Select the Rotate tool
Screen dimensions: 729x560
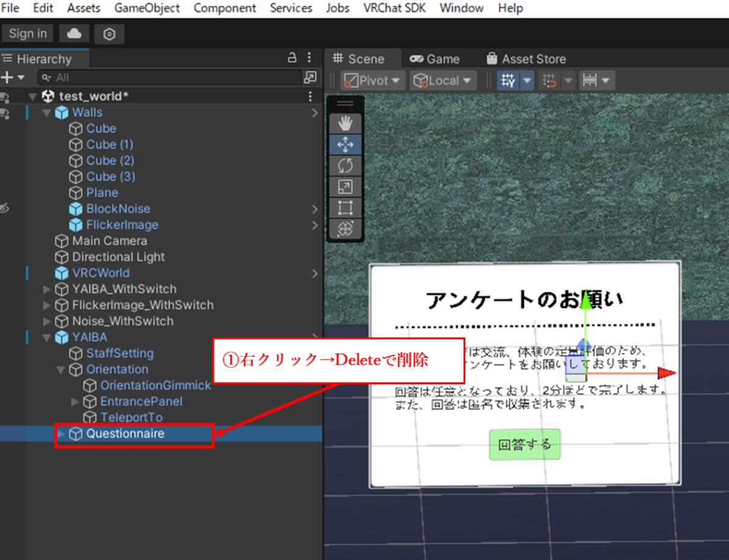(x=345, y=165)
